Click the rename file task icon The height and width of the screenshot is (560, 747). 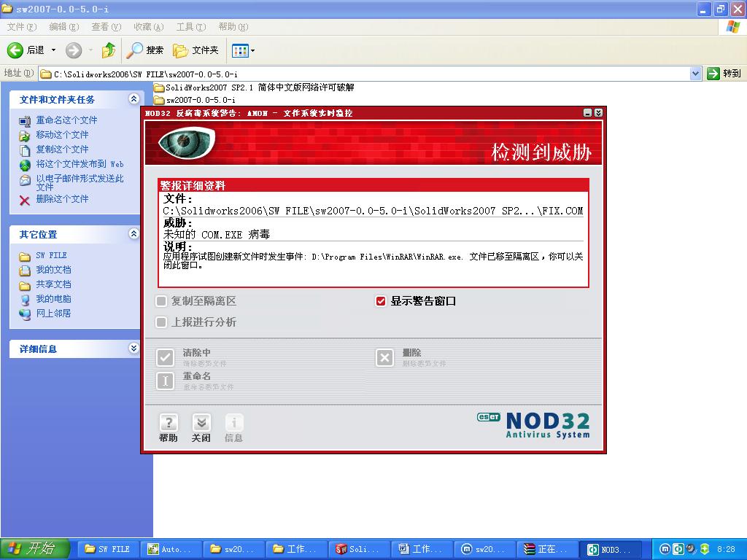(25, 122)
